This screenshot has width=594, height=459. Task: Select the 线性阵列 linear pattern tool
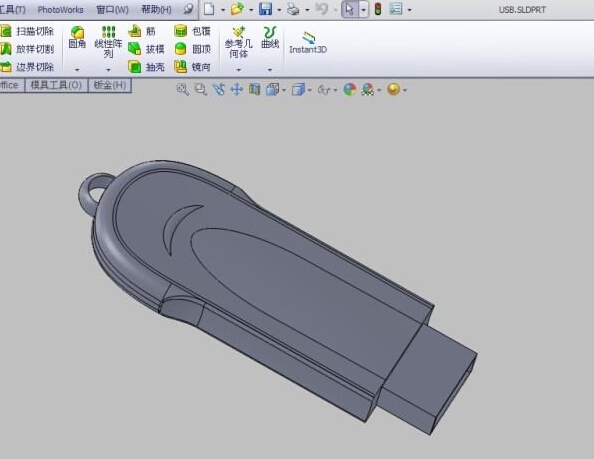pos(108,42)
